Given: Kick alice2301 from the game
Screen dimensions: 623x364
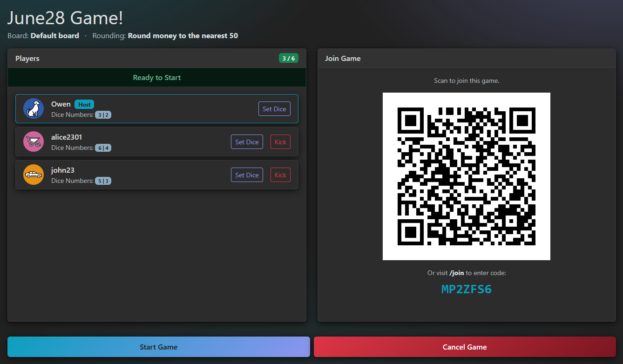Looking at the screenshot, I should (280, 142).
